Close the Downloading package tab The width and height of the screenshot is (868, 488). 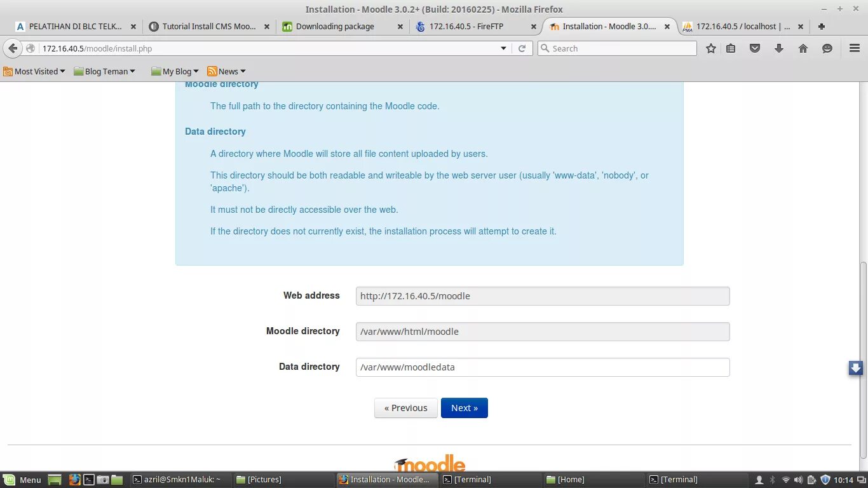[400, 27]
